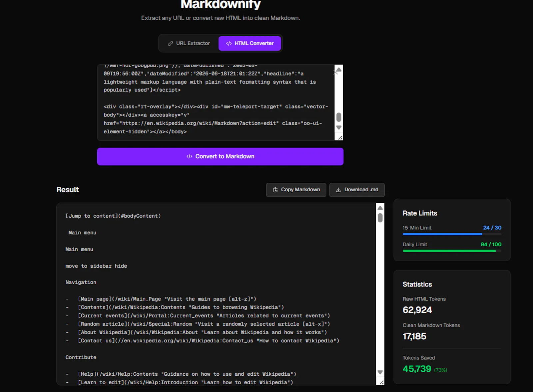
Task: Click the link icon in URL Extractor
Action: (x=170, y=44)
